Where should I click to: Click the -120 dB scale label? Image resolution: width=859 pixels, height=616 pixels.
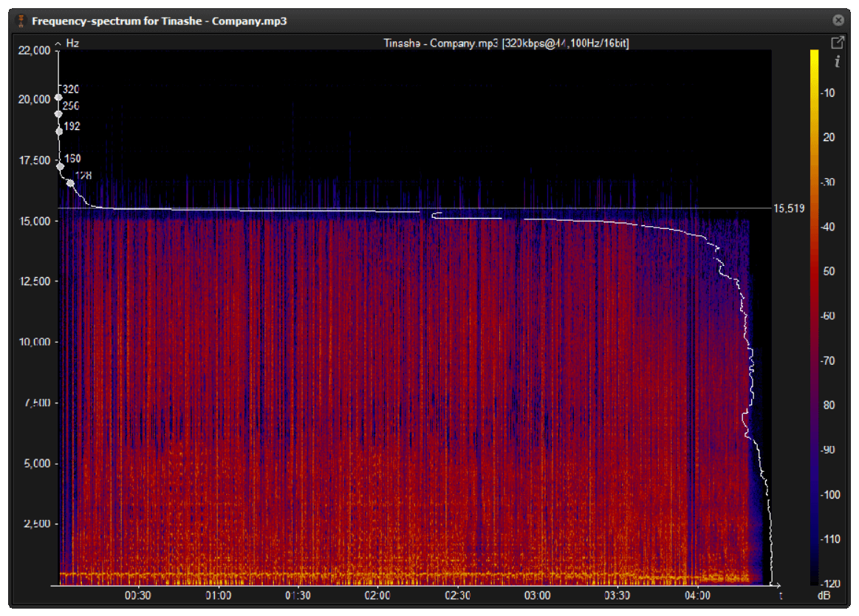pos(830,584)
